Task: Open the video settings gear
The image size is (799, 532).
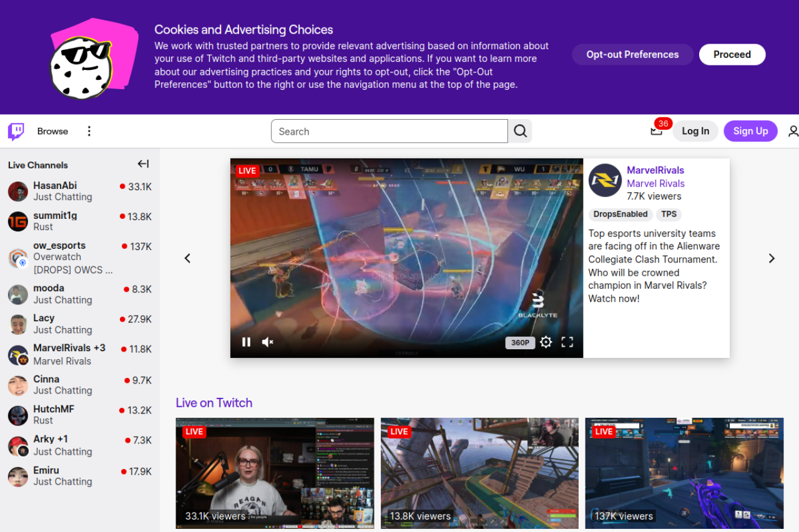Action: [546, 342]
